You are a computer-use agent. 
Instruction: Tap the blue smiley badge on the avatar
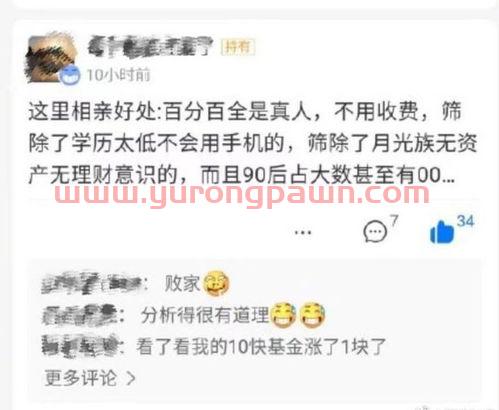[x=70, y=75]
